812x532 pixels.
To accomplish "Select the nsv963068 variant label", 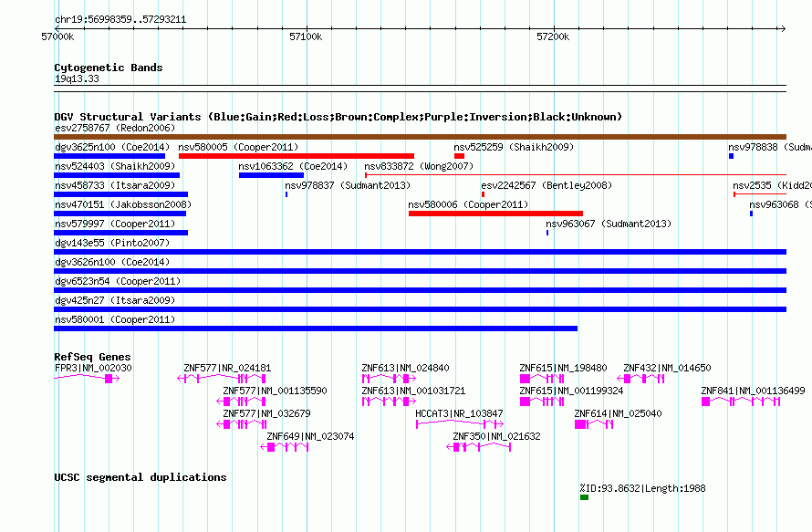I will 780,204.
